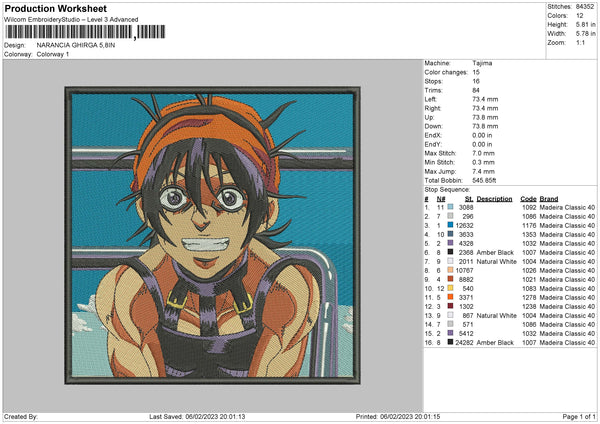
Task: Click the rust swatch beside stitch count 8882
Action: [450, 279]
